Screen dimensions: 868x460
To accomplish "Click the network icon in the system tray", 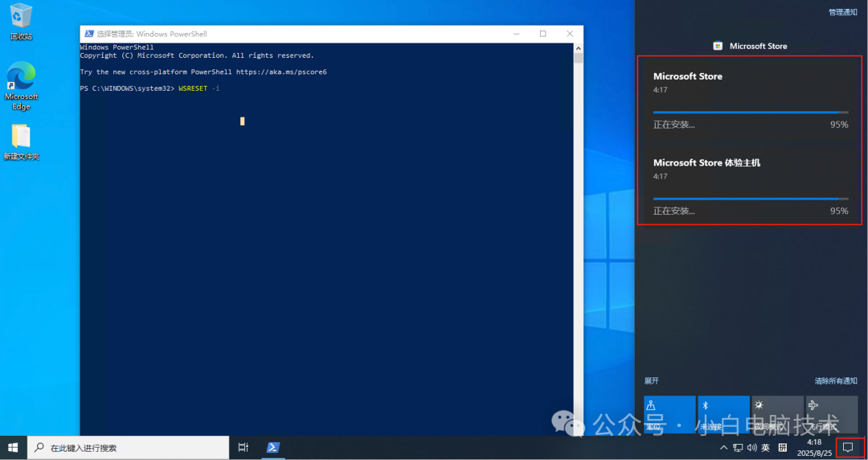I will point(738,448).
